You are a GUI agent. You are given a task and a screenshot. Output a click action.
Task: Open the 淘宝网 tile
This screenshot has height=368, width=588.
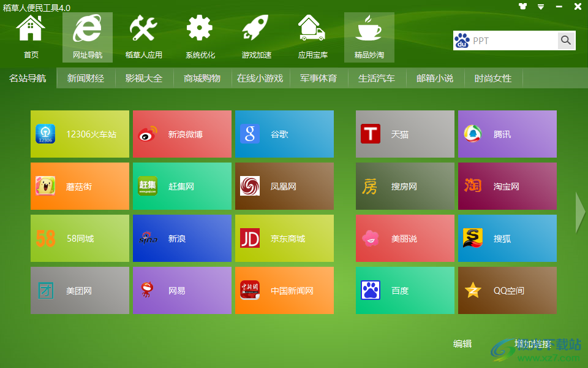pyautogui.click(x=507, y=186)
